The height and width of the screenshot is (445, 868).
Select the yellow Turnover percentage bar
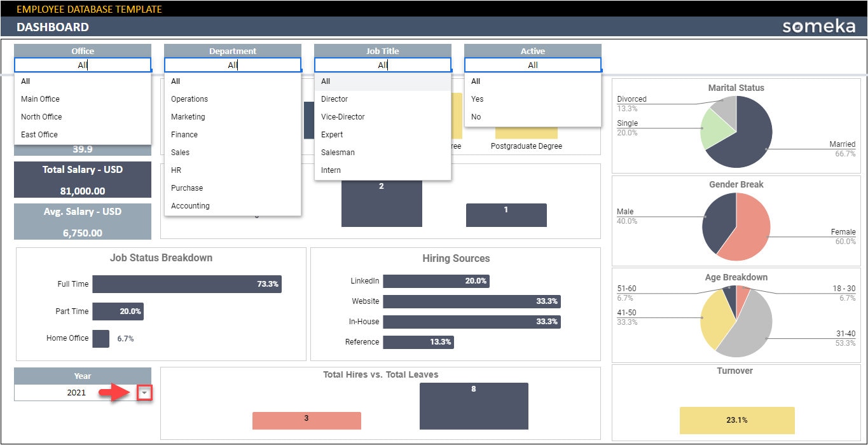736,420
